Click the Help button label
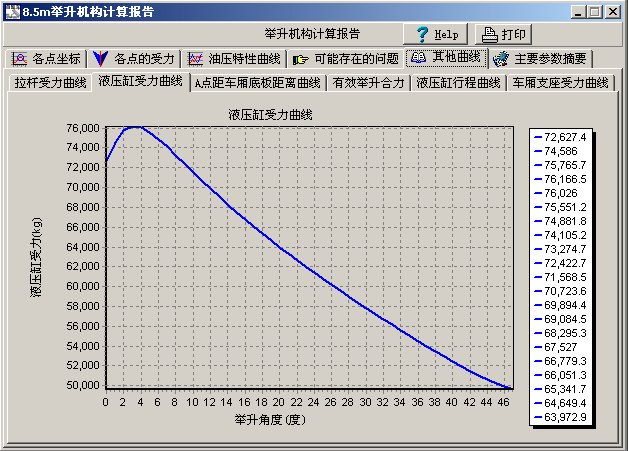628x451 pixels. tap(446, 35)
